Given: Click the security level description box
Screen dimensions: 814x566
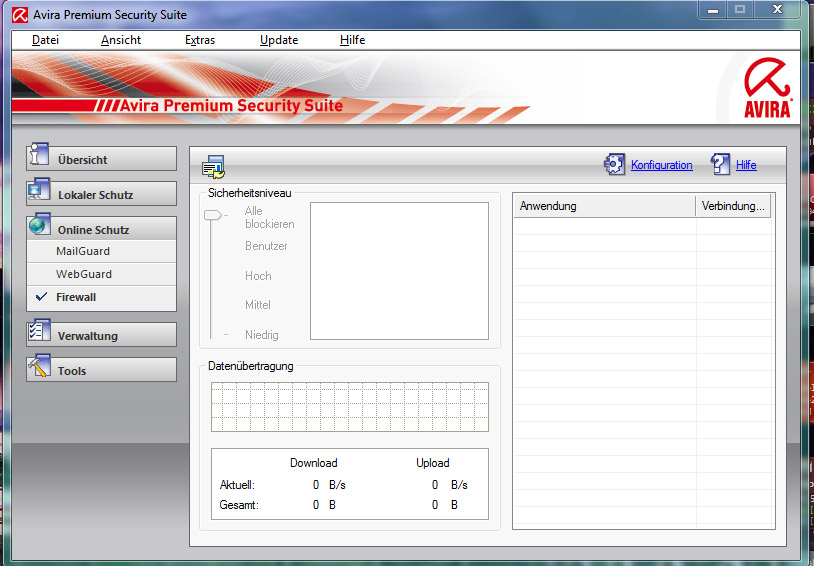Looking at the screenshot, I should click(x=399, y=271).
